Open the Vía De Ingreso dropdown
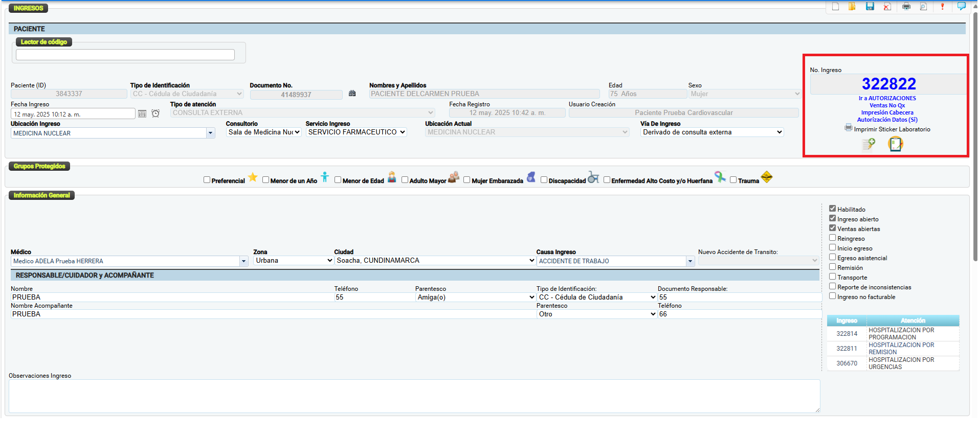Image resolution: width=980 pixels, height=435 pixels. pyautogui.click(x=711, y=132)
